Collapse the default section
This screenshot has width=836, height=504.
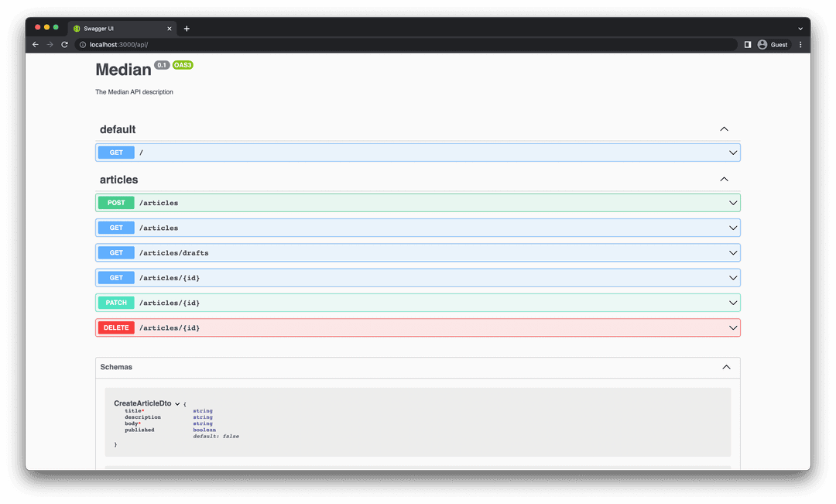pyautogui.click(x=724, y=129)
